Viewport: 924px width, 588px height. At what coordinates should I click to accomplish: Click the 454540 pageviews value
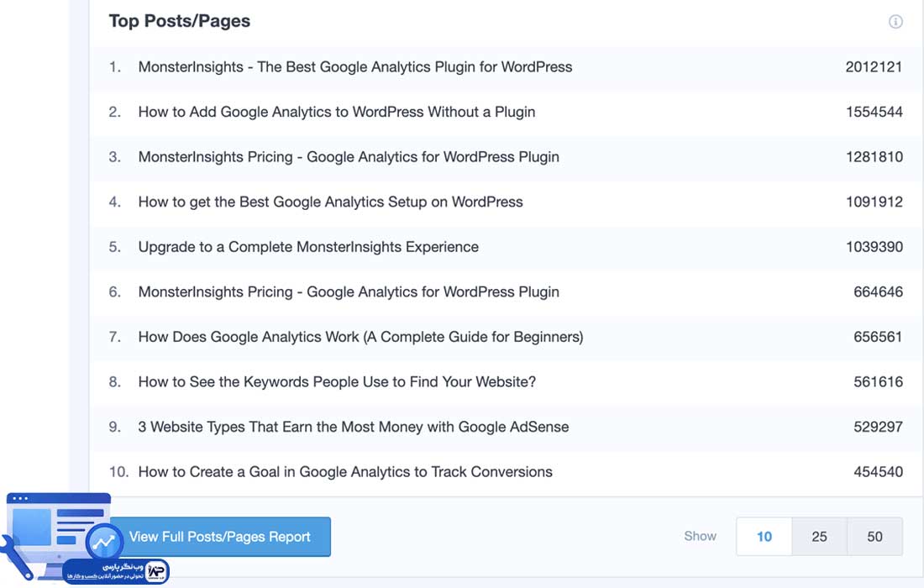click(878, 472)
